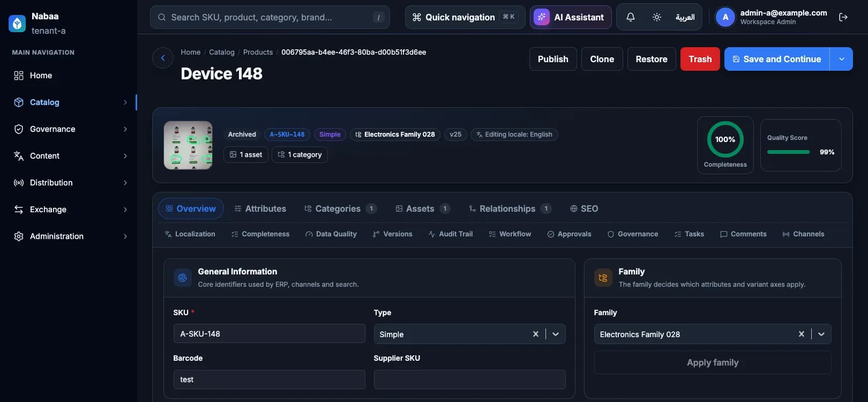Click the user avatar A
Image resolution: width=868 pixels, height=402 pixels.
tap(725, 17)
